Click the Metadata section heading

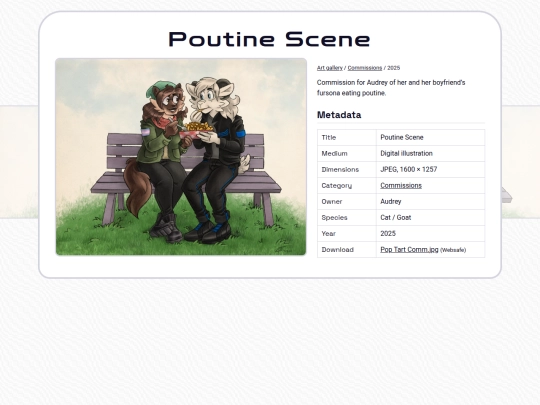(x=339, y=115)
